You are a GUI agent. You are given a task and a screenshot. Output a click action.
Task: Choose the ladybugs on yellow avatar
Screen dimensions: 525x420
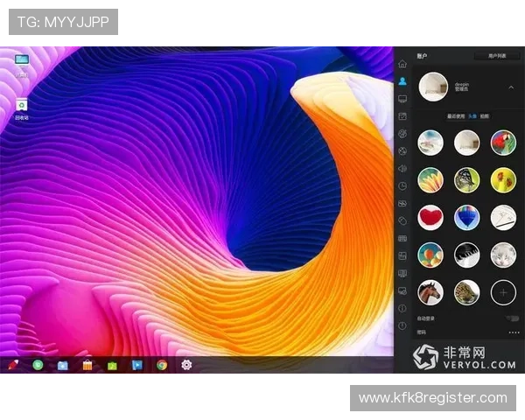(503, 180)
